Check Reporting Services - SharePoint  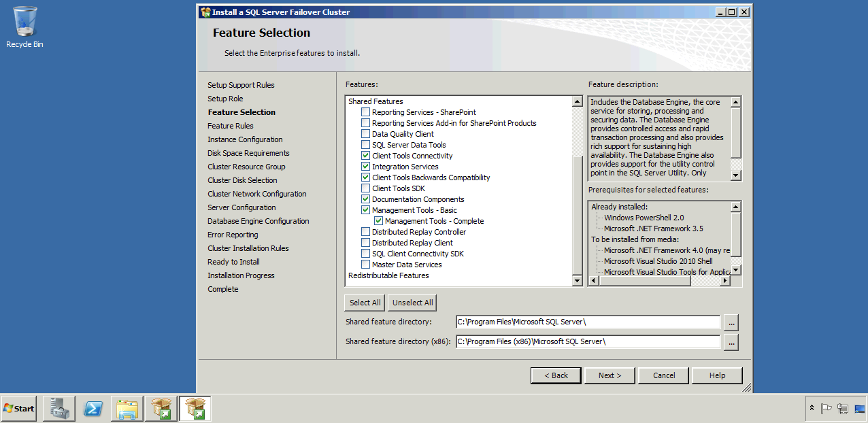point(366,112)
